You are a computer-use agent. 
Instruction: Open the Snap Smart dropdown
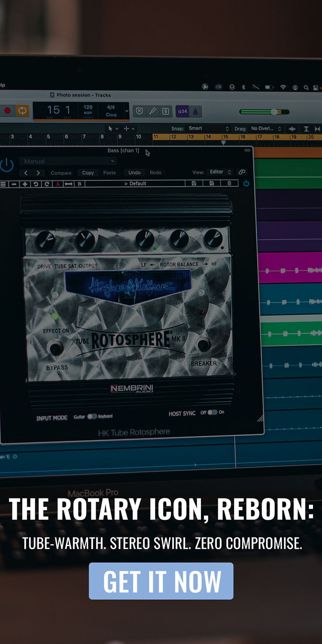tap(208, 128)
